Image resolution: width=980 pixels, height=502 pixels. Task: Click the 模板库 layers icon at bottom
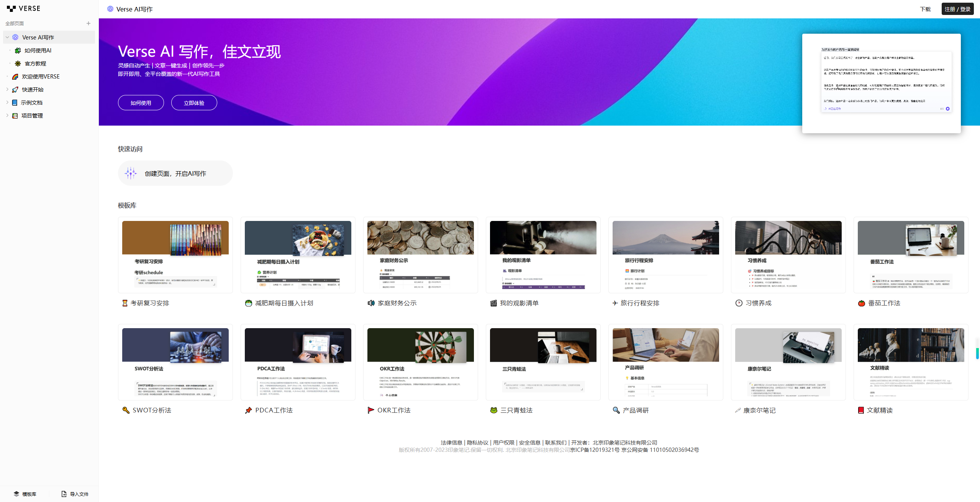tap(16, 494)
